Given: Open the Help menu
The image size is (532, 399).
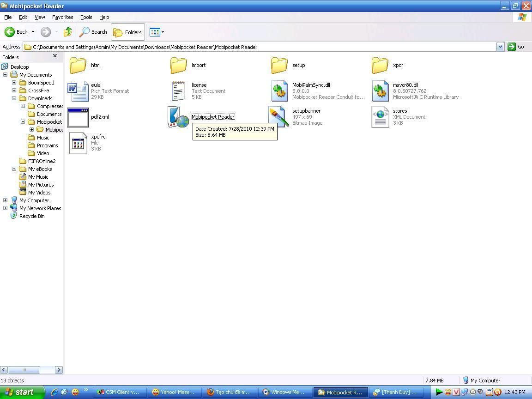Looking at the screenshot, I should tap(104, 17).
